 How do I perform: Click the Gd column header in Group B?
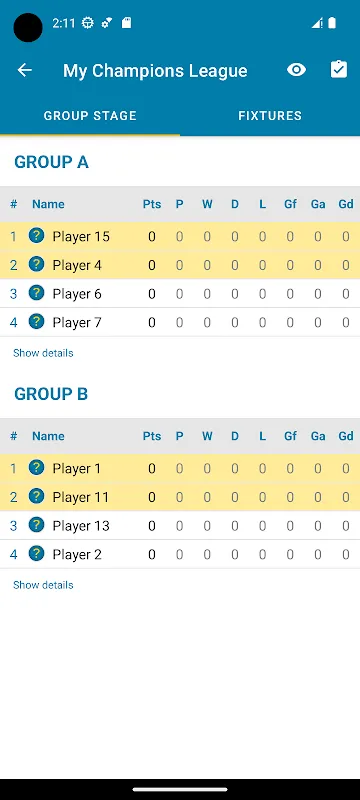[x=346, y=436]
